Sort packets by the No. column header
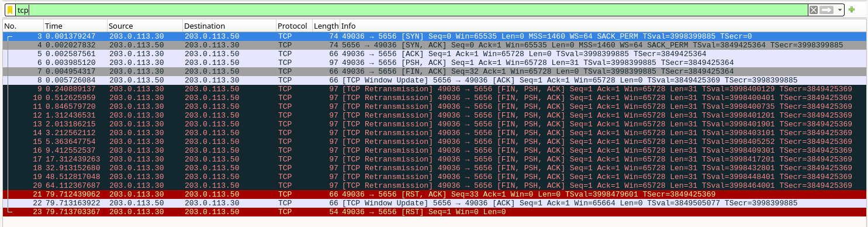 [23, 26]
